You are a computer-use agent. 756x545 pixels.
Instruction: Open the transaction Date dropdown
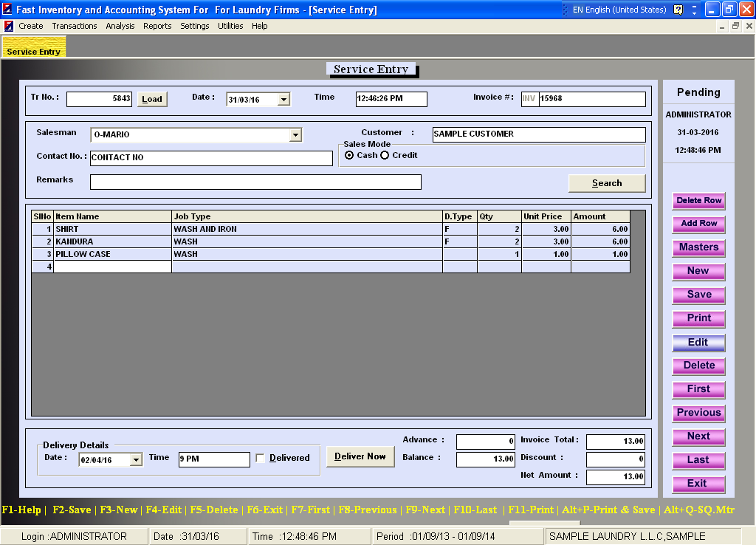(x=283, y=100)
